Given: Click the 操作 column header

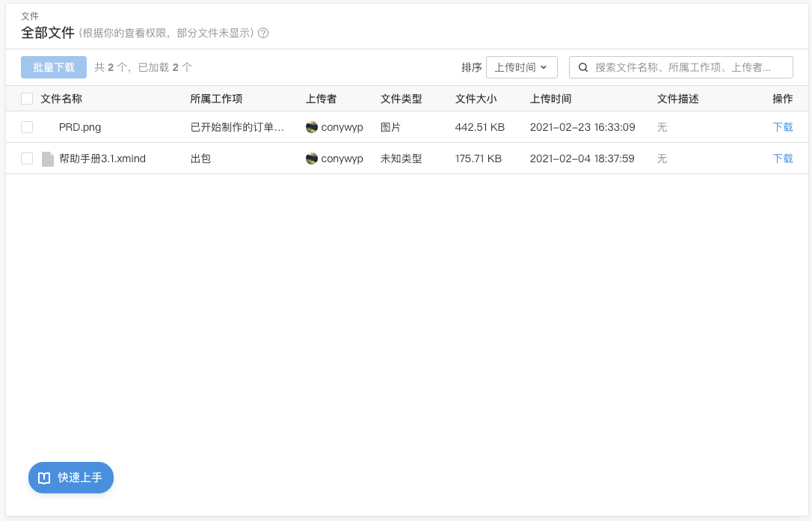Looking at the screenshot, I should coord(783,99).
